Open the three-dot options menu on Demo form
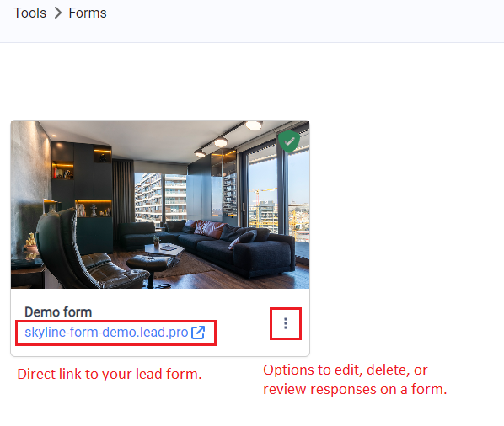The height and width of the screenshot is (426, 504). pos(286,323)
